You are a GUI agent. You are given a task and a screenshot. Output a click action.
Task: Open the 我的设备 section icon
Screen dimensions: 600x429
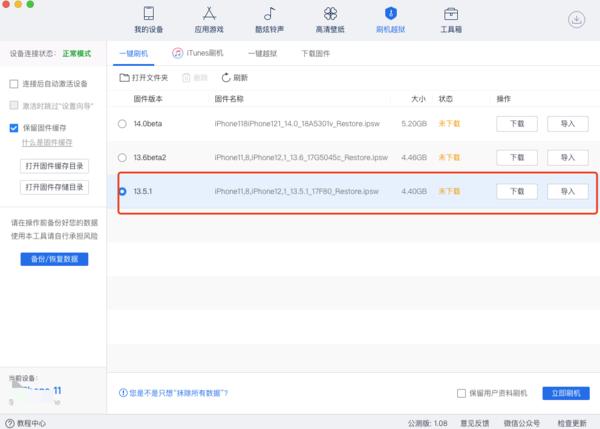[148, 13]
